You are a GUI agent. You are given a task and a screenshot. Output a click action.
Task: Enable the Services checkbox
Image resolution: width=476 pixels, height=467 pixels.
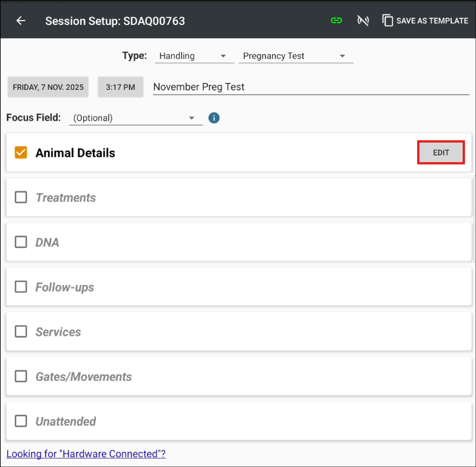(21, 332)
